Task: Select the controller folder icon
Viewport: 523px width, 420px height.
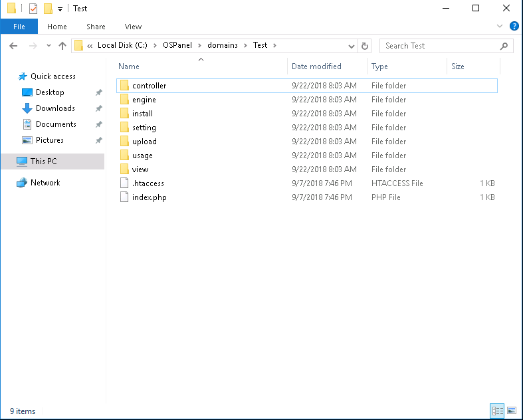Action: (x=124, y=86)
